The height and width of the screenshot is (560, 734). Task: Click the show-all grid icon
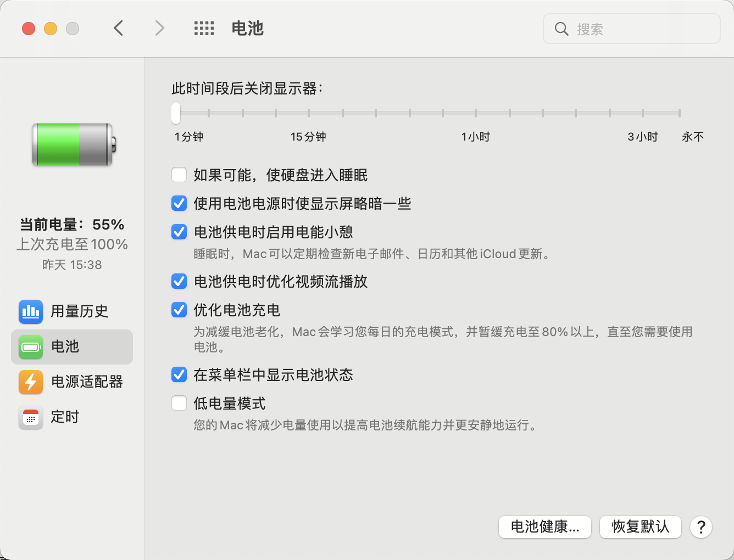tap(204, 29)
